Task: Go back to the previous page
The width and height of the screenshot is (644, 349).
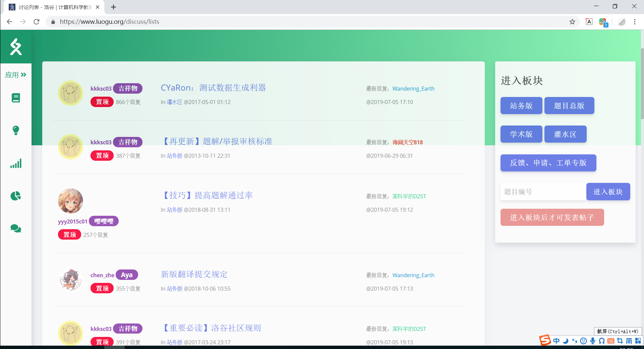Action: pos(9,22)
